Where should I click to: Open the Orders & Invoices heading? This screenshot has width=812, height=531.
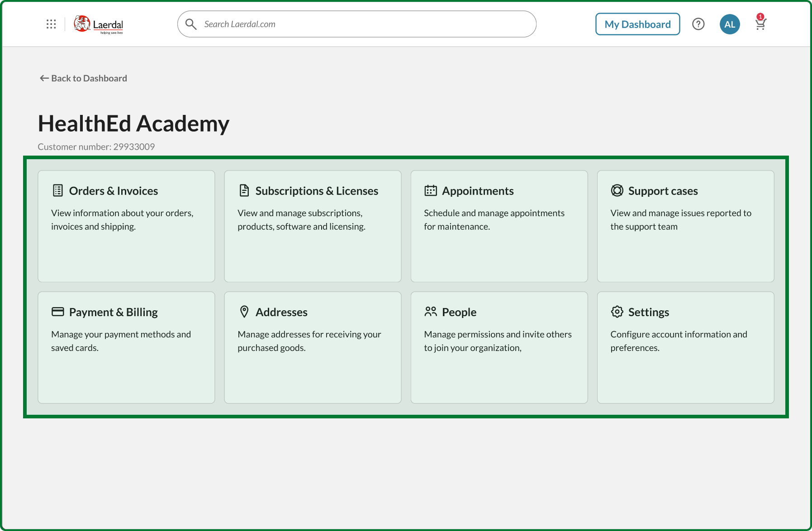tap(114, 191)
